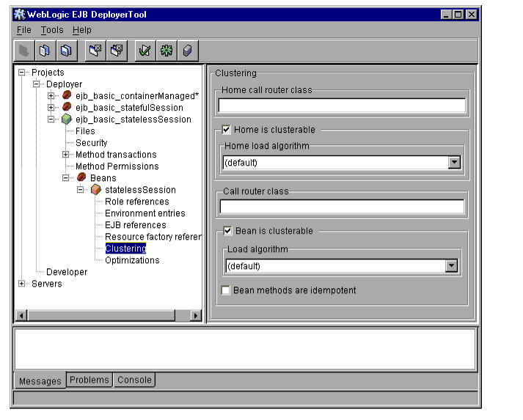
Task: Click the bean icon next to ejb_basic_statefulSession
Action: (x=67, y=107)
